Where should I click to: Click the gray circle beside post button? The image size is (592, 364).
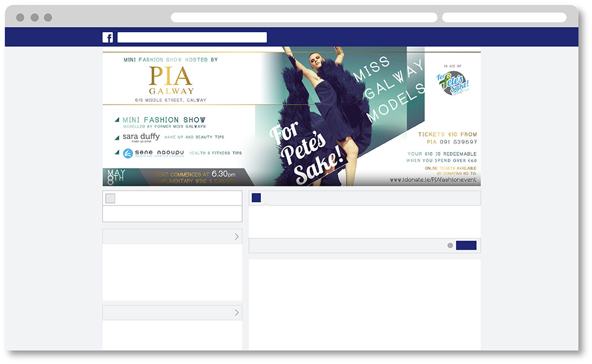[450, 245]
